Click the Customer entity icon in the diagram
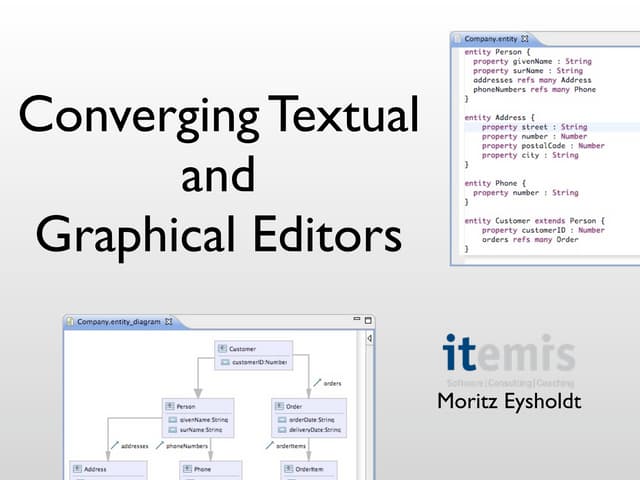Screen dimensions: 640x480 click(223, 349)
